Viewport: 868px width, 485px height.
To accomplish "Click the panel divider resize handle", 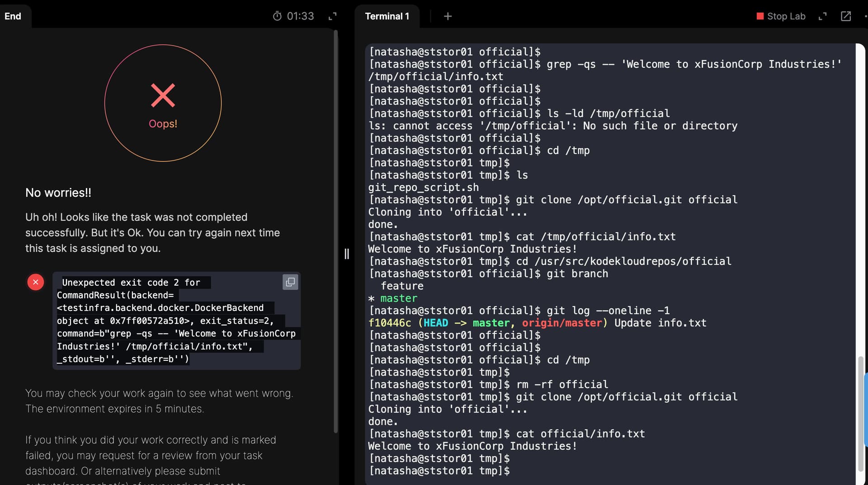I will point(347,254).
